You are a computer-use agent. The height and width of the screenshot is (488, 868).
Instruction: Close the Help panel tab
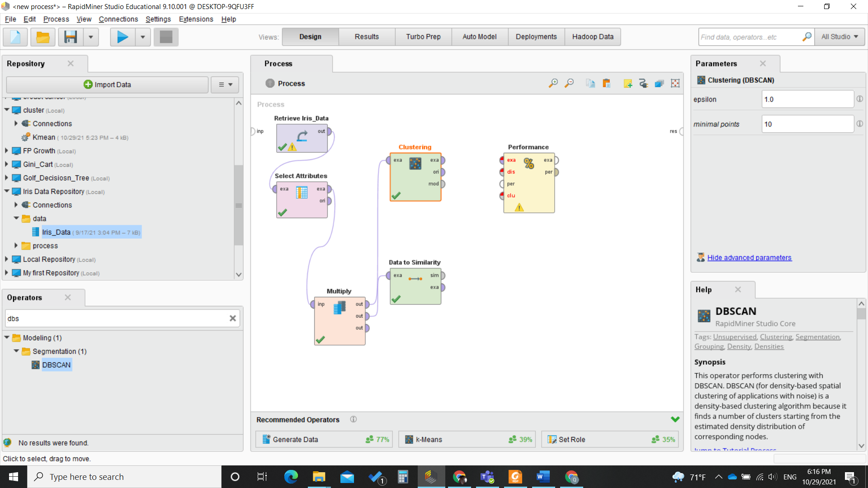pos(738,289)
